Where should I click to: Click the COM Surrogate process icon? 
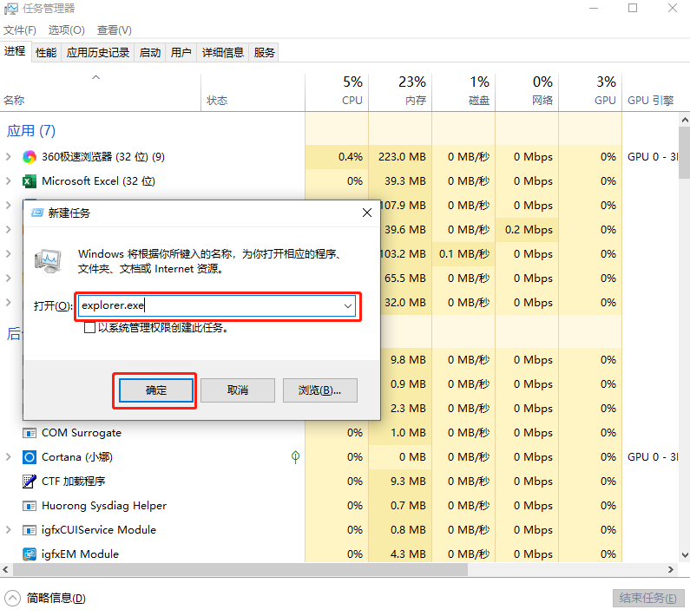[x=29, y=433]
